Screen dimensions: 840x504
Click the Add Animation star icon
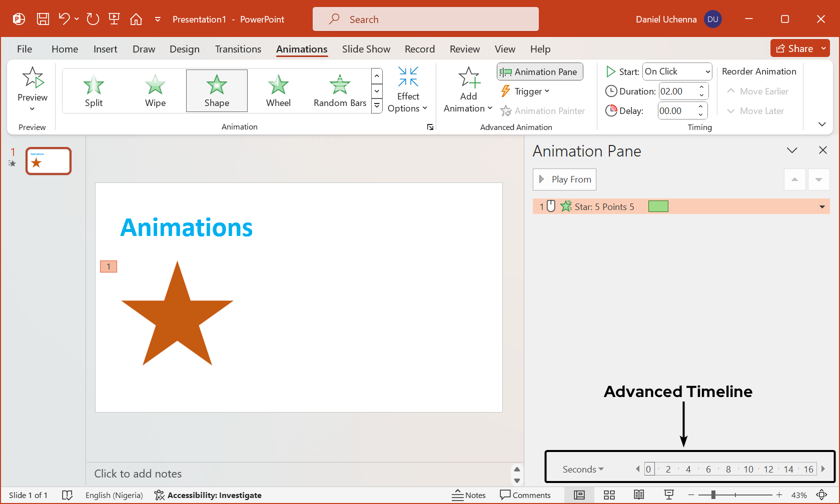pyautogui.click(x=469, y=78)
